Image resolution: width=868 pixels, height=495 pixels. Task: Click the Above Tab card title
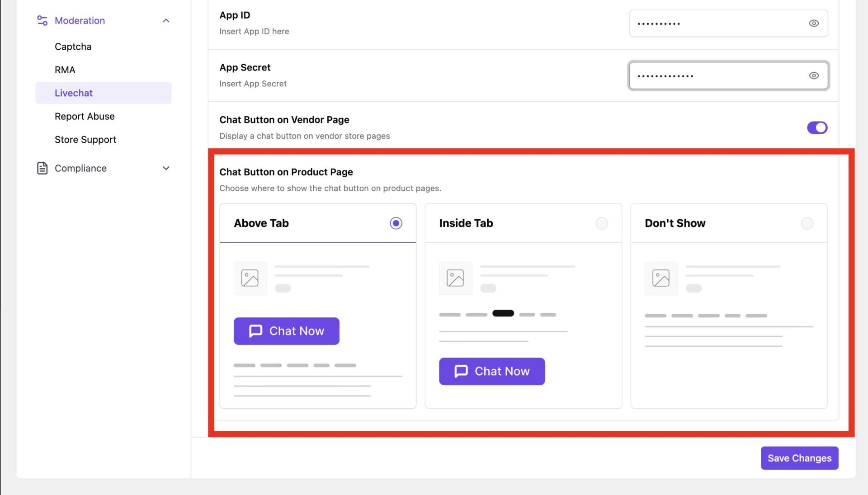[x=261, y=223]
